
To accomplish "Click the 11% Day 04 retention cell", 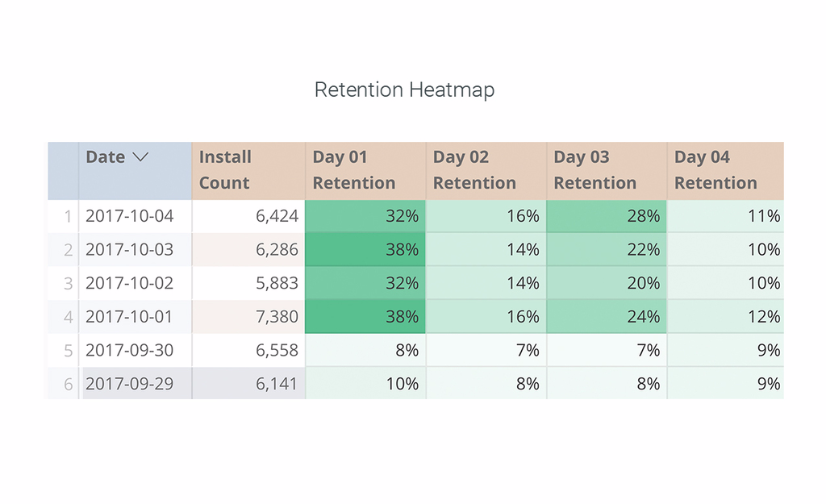I will [x=726, y=216].
